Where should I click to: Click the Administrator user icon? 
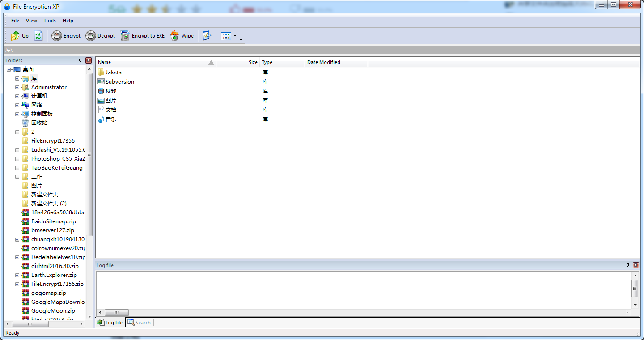(25, 87)
